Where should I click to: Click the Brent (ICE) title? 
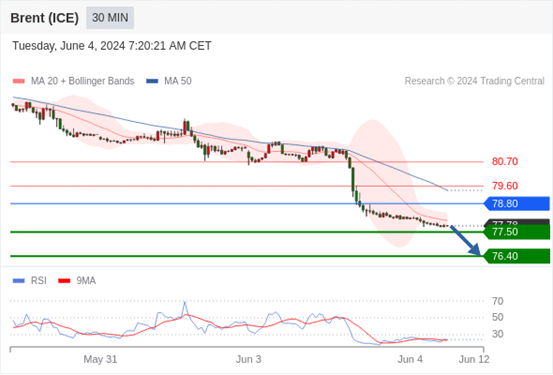click(44, 18)
